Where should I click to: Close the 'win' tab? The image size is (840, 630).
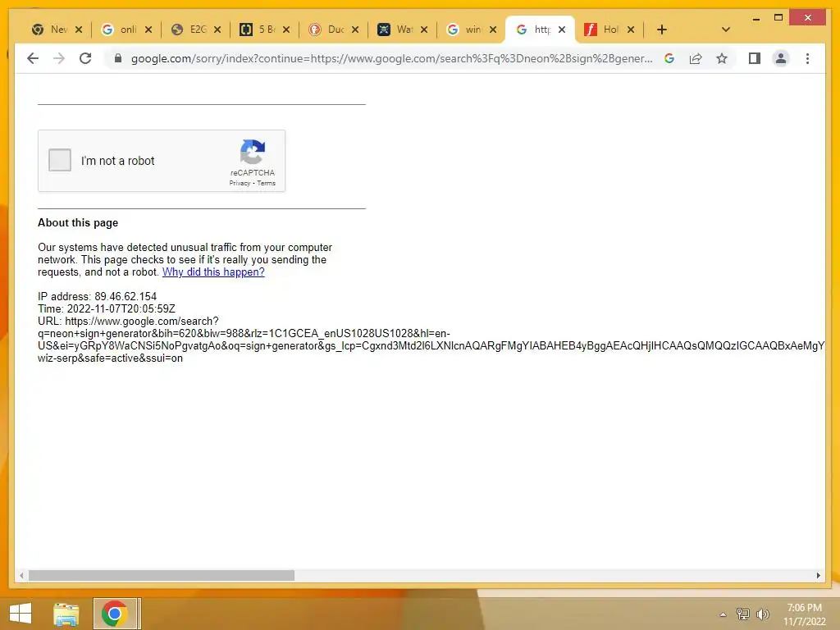pos(493,30)
